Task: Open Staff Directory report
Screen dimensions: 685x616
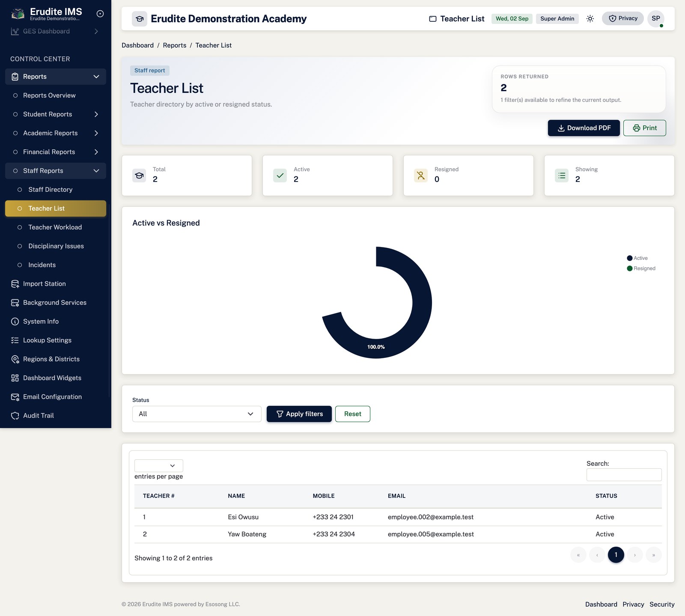Action: pos(56,190)
